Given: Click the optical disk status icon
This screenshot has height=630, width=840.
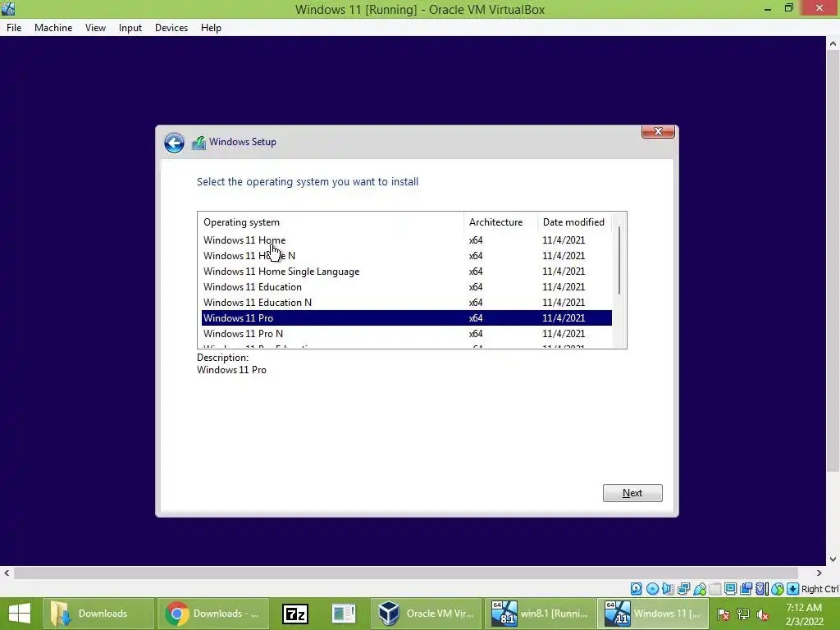Looking at the screenshot, I should 652,589.
